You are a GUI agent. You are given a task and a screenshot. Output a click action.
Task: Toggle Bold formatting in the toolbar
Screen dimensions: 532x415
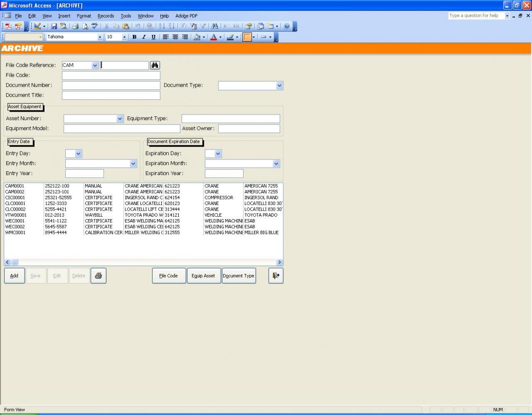coord(134,37)
